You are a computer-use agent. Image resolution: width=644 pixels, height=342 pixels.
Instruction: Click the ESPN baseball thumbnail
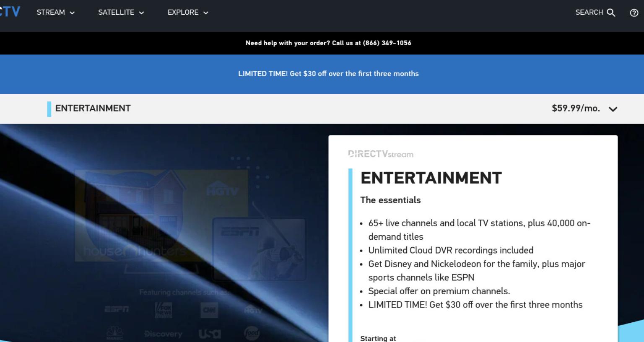pos(259,249)
